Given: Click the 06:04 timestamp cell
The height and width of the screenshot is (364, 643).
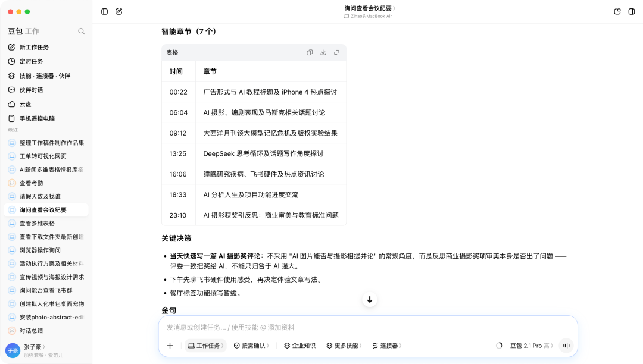Looking at the screenshot, I should point(179,112).
